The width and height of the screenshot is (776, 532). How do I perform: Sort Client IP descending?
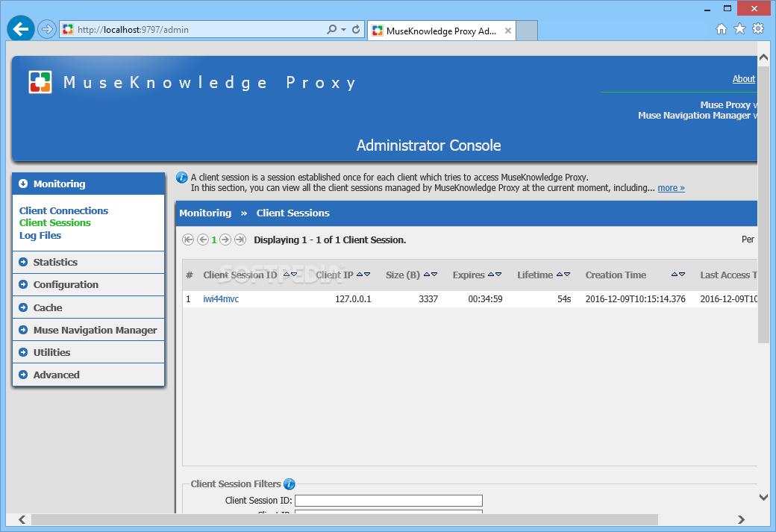pos(367,274)
